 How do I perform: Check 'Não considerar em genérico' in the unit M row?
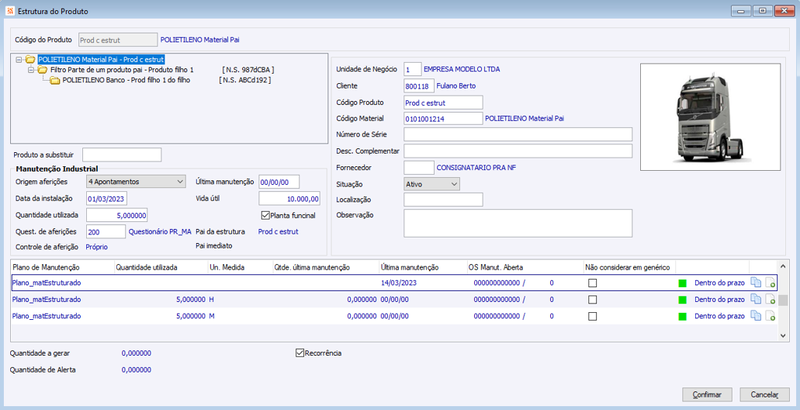592,316
